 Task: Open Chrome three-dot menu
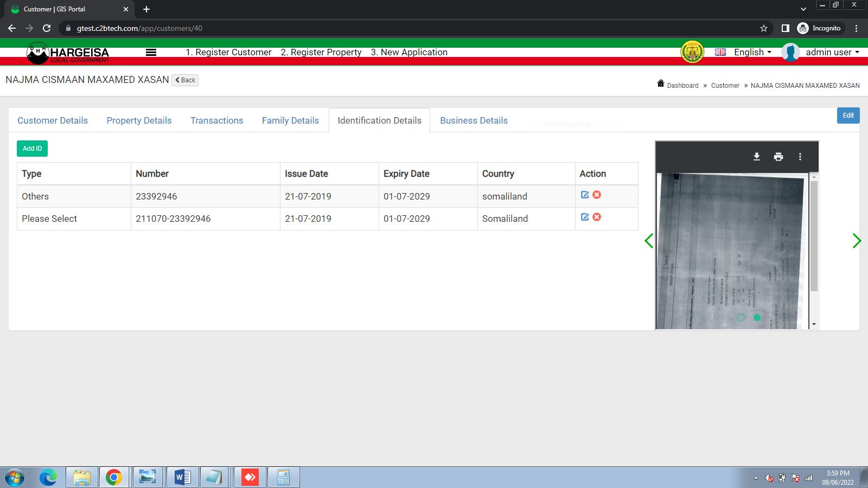[x=857, y=28]
